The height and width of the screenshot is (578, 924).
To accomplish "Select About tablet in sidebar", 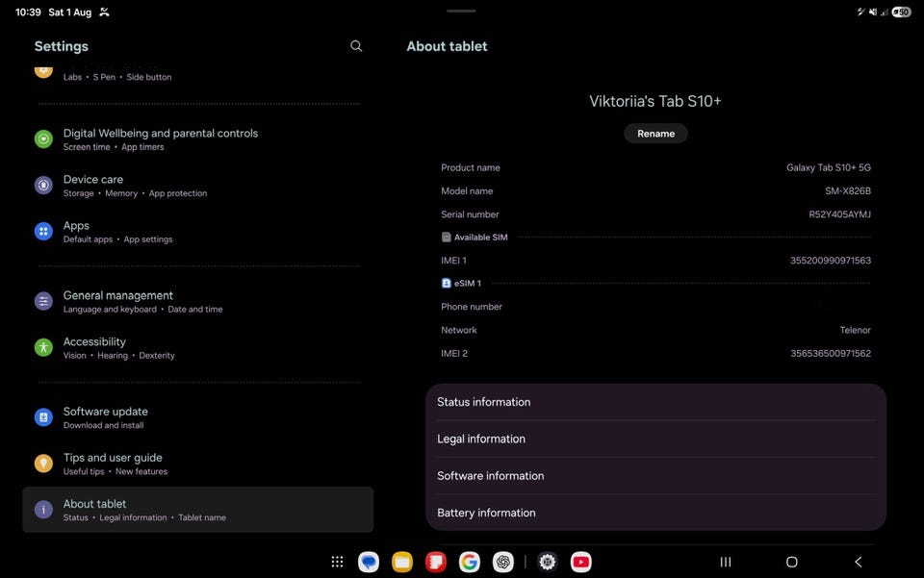I will point(198,510).
